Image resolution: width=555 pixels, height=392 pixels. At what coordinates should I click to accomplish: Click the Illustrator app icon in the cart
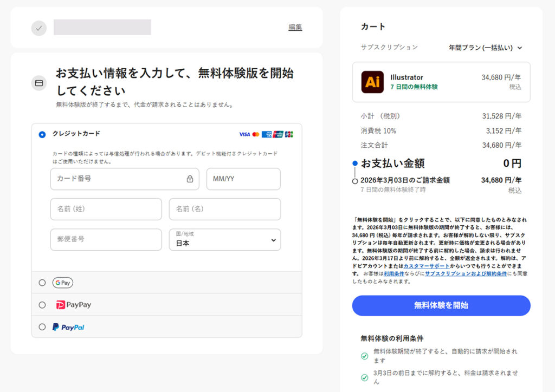coord(371,82)
